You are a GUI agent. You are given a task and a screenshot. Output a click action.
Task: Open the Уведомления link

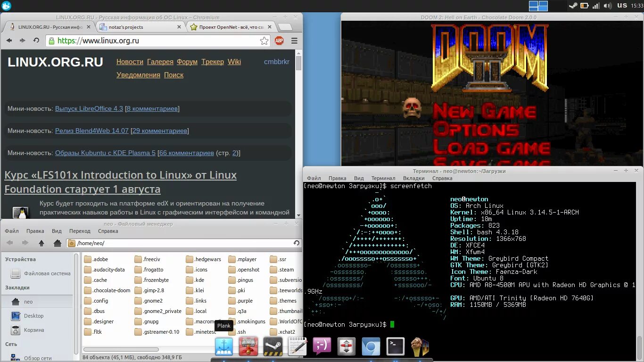(x=139, y=75)
